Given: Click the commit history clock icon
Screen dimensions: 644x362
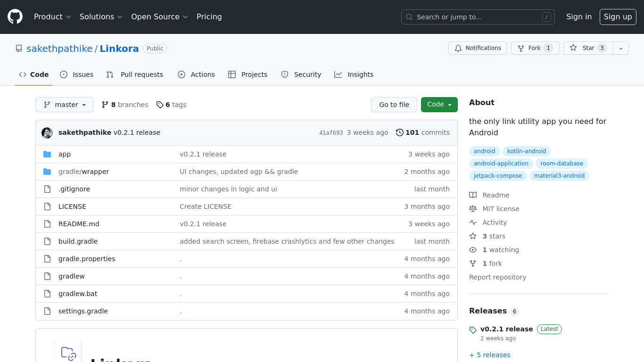Looking at the screenshot, I should (x=400, y=132).
